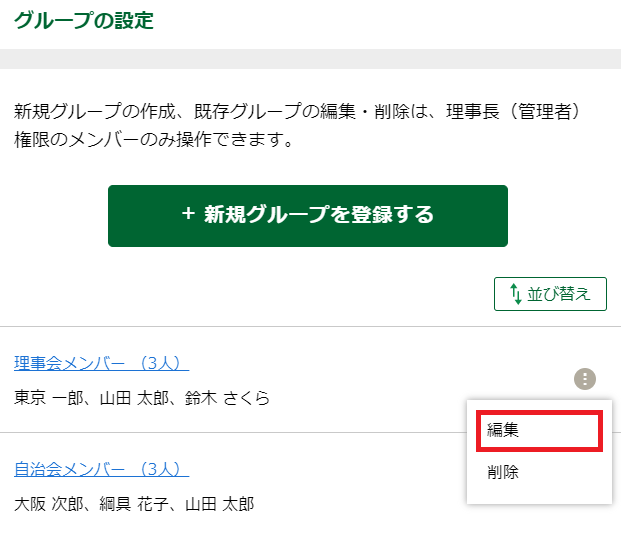
Task: Click the 並び替え button text
Action: [560, 294]
